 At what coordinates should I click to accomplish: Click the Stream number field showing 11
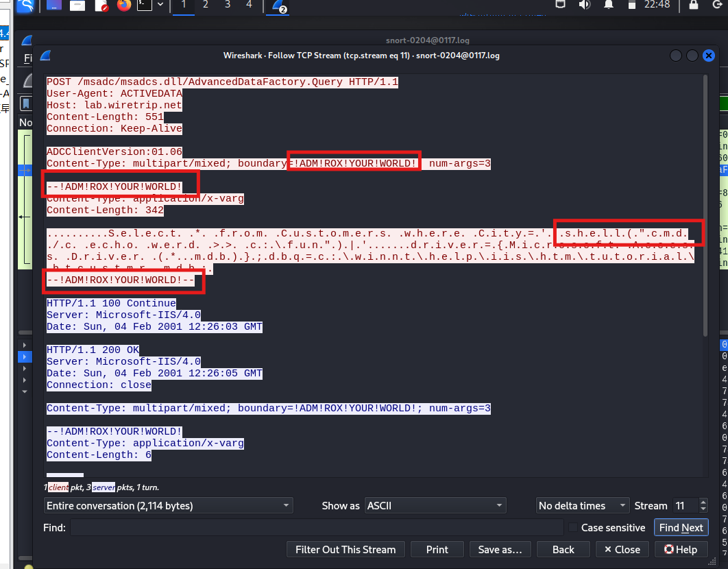point(685,505)
